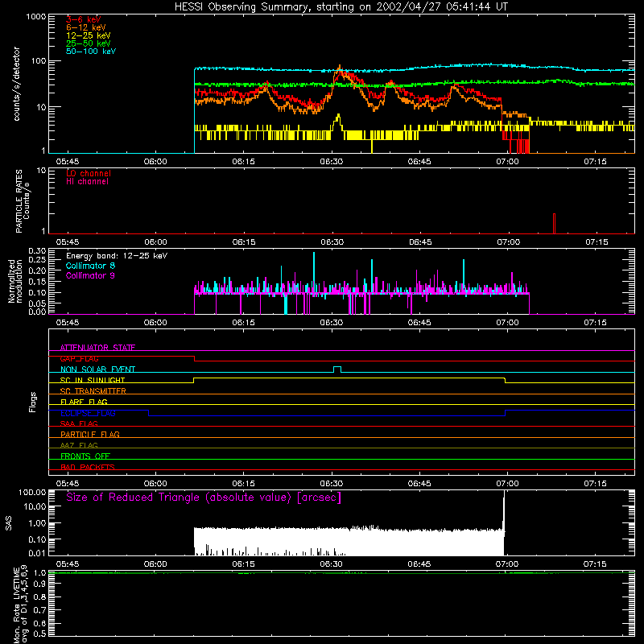Screen dimensions: 644x644
Task: Click the 06:45 time label under modulation panel
Action: (419, 323)
